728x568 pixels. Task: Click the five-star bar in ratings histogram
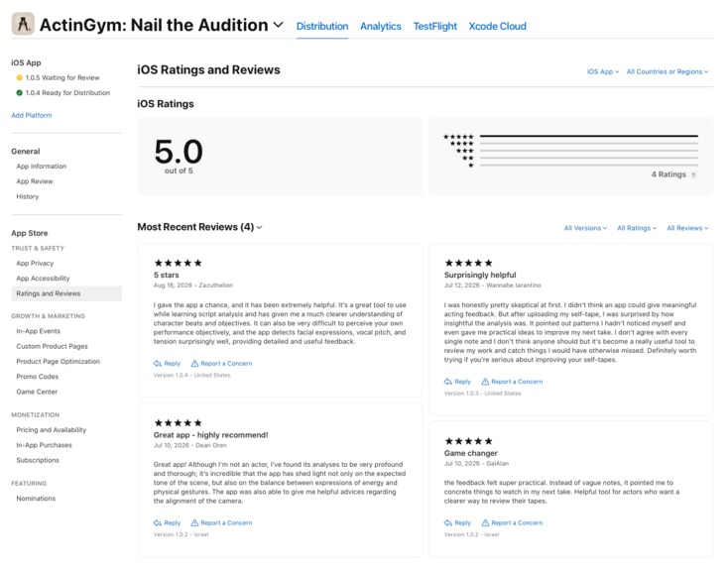pyautogui.click(x=589, y=136)
